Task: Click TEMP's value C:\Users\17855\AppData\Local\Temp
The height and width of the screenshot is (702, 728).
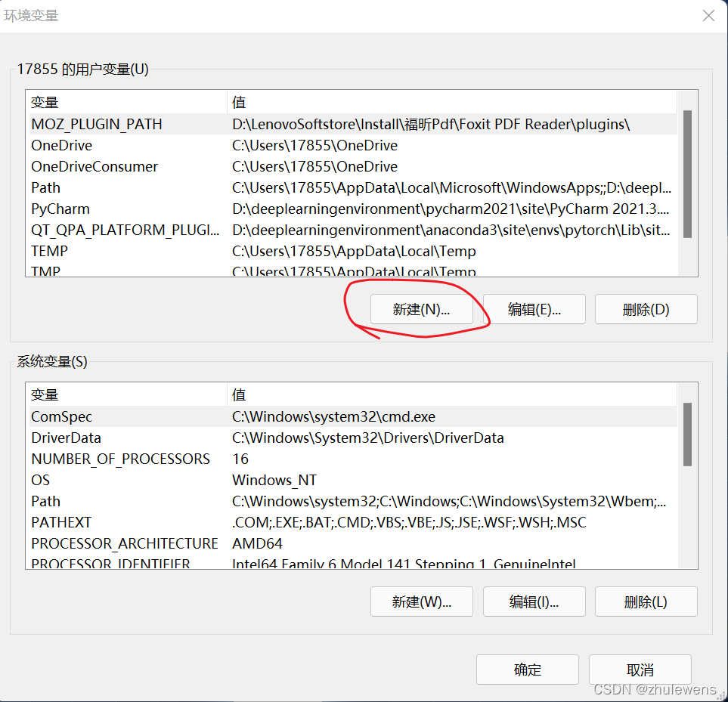Action: click(354, 252)
